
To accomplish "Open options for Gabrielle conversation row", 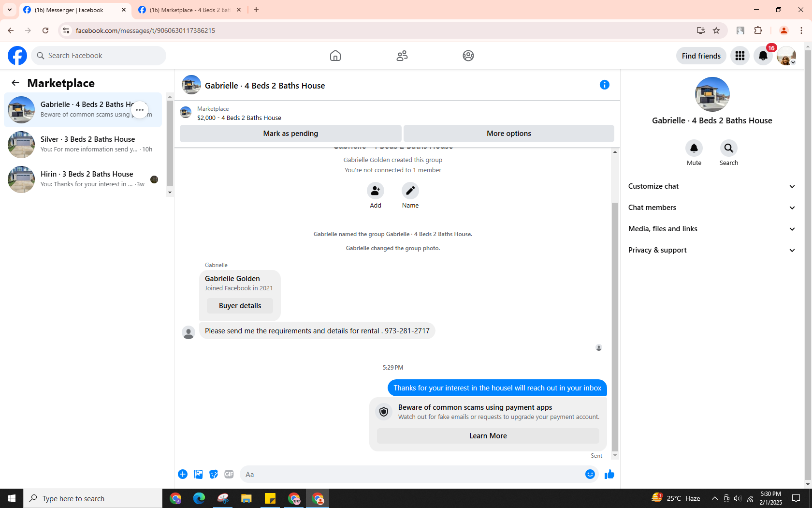I will [x=140, y=110].
